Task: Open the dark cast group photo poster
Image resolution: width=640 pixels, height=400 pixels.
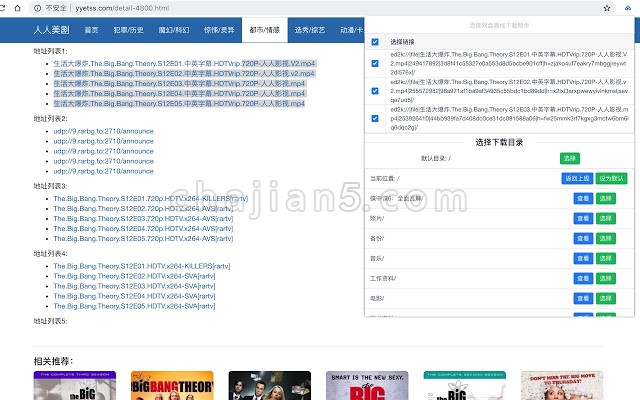Action: (270, 385)
